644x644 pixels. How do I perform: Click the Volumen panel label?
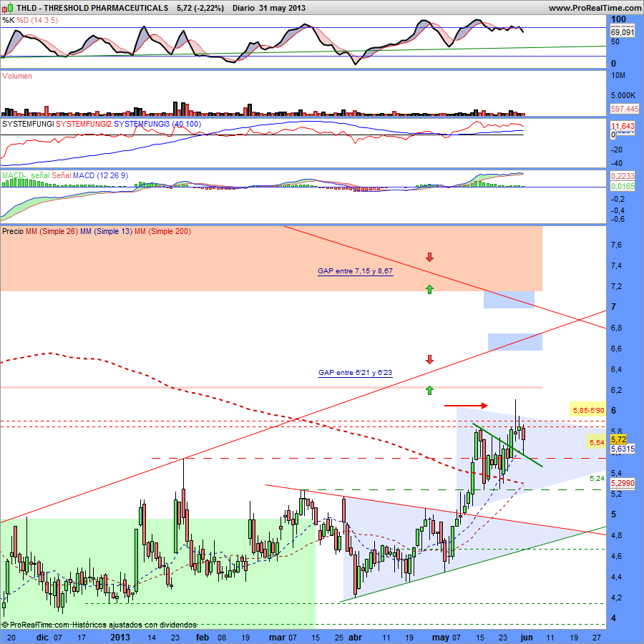(x=17, y=76)
